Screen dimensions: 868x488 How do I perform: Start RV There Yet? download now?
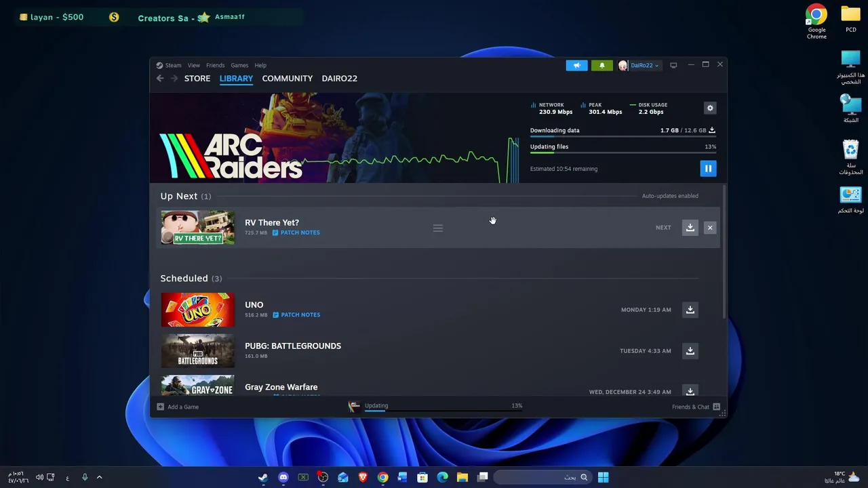coord(690,228)
